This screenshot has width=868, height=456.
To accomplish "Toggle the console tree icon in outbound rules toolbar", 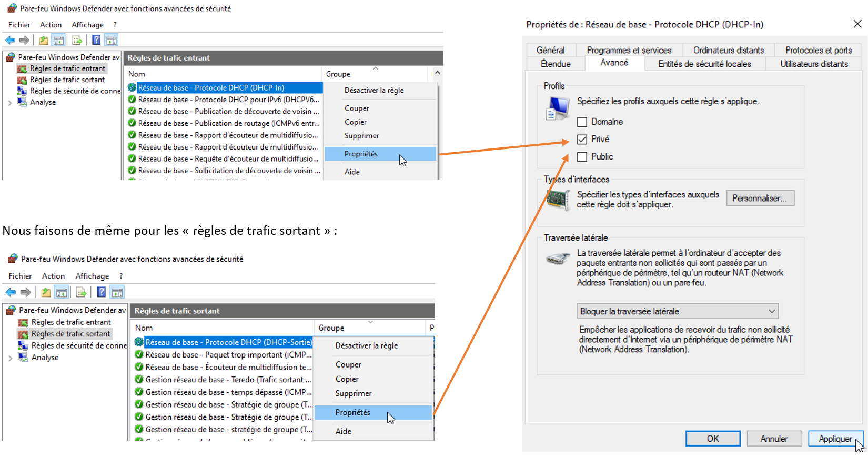I will (x=62, y=292).
